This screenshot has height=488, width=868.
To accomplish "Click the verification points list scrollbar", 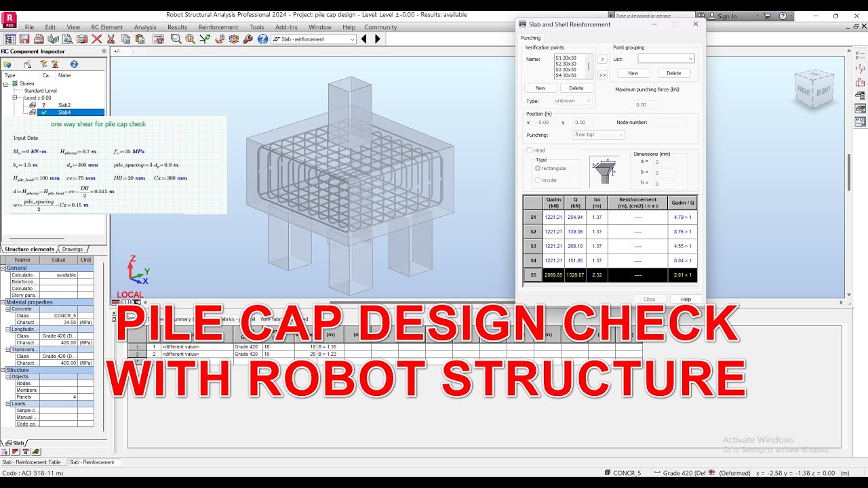I will pyautogui.click(x=589, y=66).
